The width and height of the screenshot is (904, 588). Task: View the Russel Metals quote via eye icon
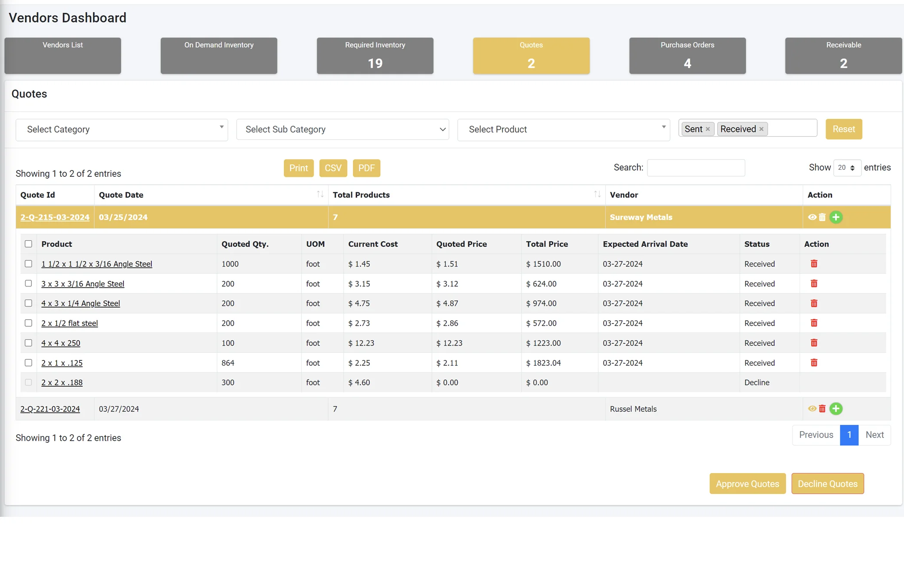point(812,409)
